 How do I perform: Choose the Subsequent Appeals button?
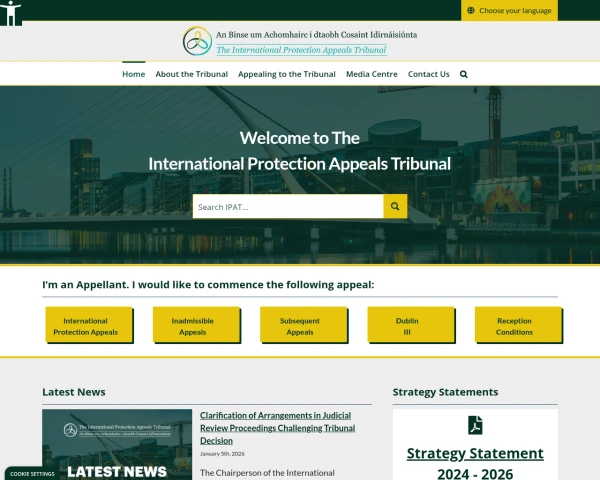click(300, 326)
